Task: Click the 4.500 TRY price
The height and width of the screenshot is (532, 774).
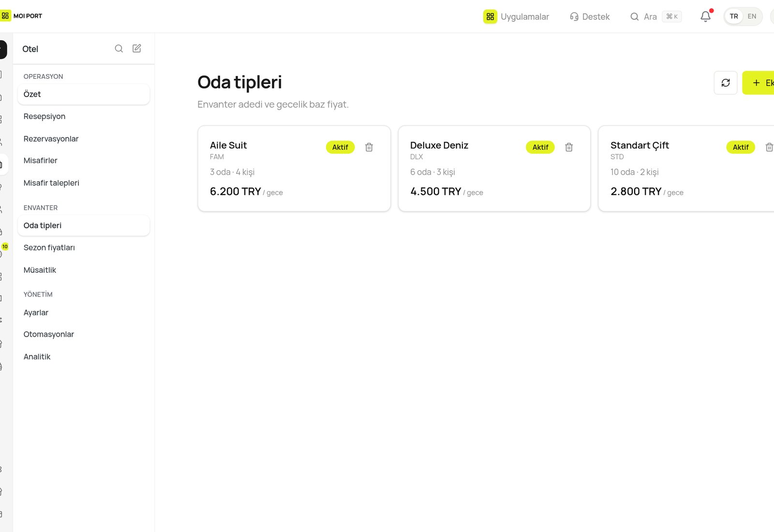Action: 436,192
